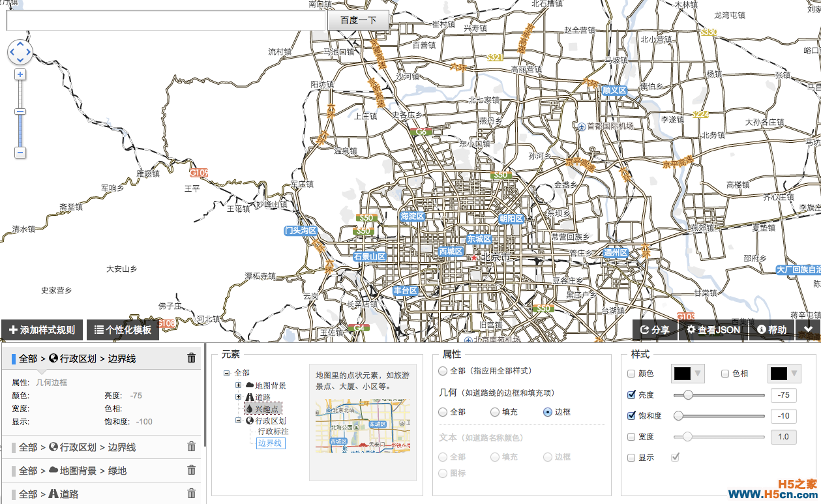
Task: Click the S224 road shield
Action: click(700, 115)
